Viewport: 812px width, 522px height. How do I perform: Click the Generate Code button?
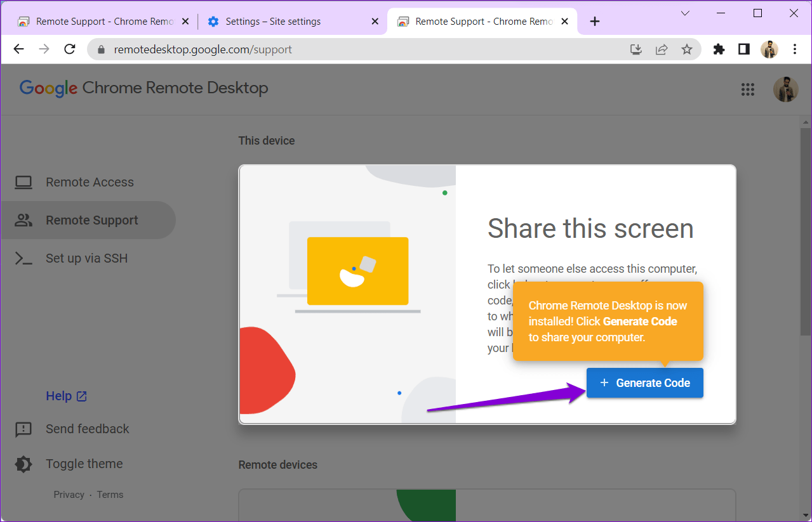click(x=644, y=382)
